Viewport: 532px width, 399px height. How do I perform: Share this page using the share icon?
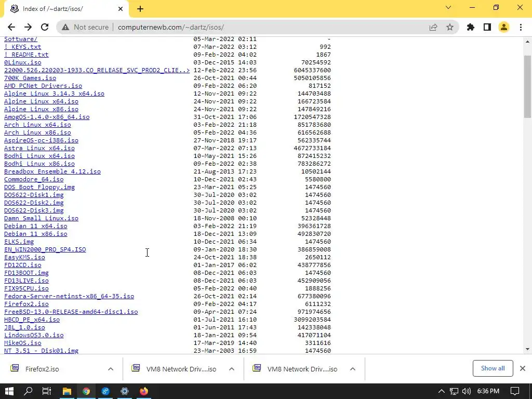coord(433,27)
